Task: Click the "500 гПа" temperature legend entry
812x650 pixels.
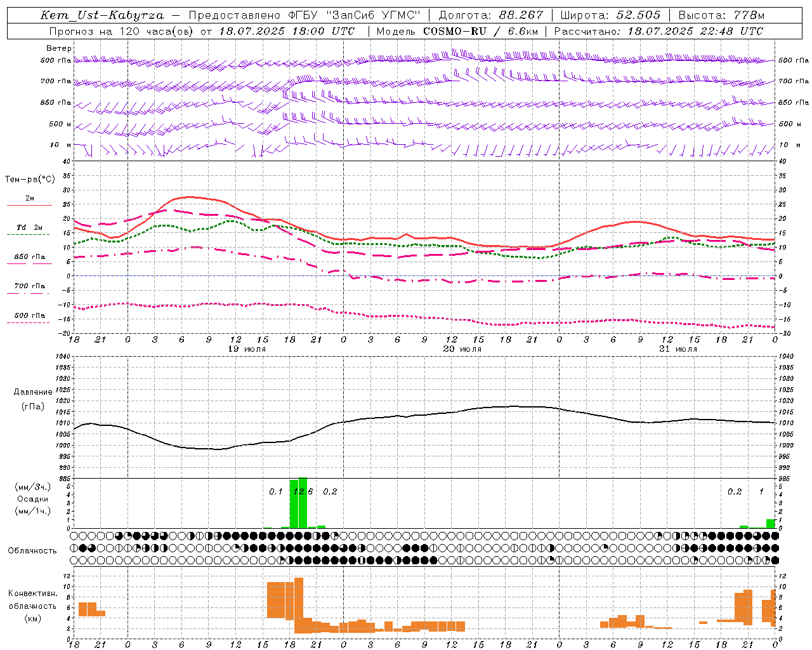Action: point(29,315)
